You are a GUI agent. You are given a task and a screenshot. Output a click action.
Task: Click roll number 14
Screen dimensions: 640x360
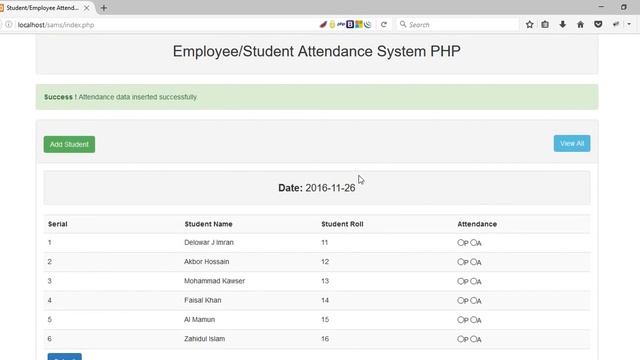click(x=325, y=300)
